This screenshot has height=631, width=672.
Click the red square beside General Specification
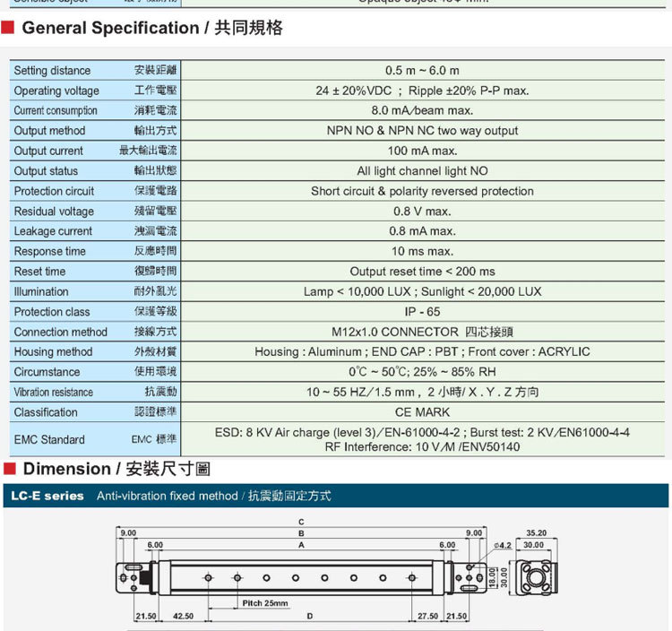tap(8, 29)
